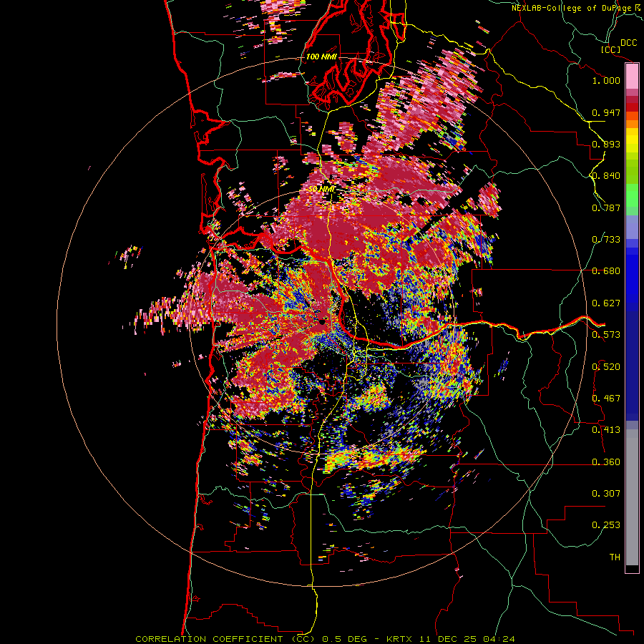The width and height of the screenshot is (644, 644).
Task: Select the 0.413 color scale value
Action: 606,430
